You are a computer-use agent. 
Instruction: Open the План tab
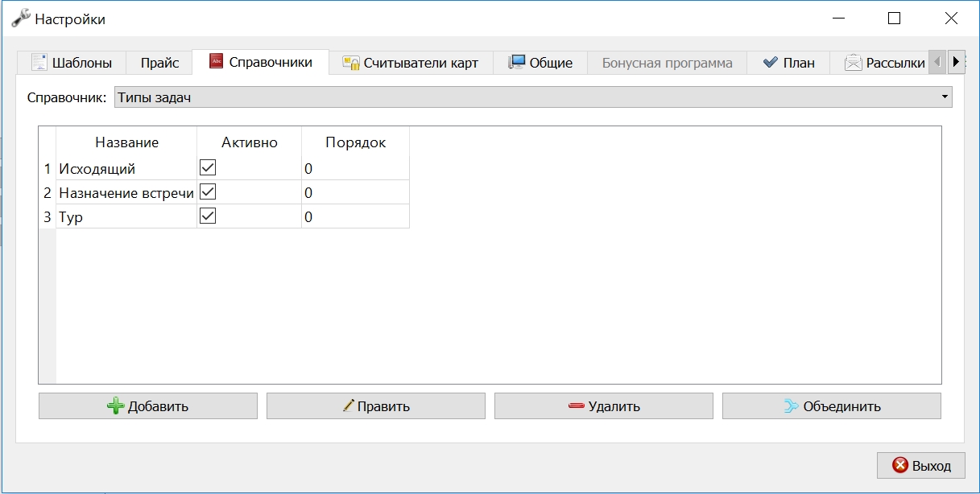(788, 63)
